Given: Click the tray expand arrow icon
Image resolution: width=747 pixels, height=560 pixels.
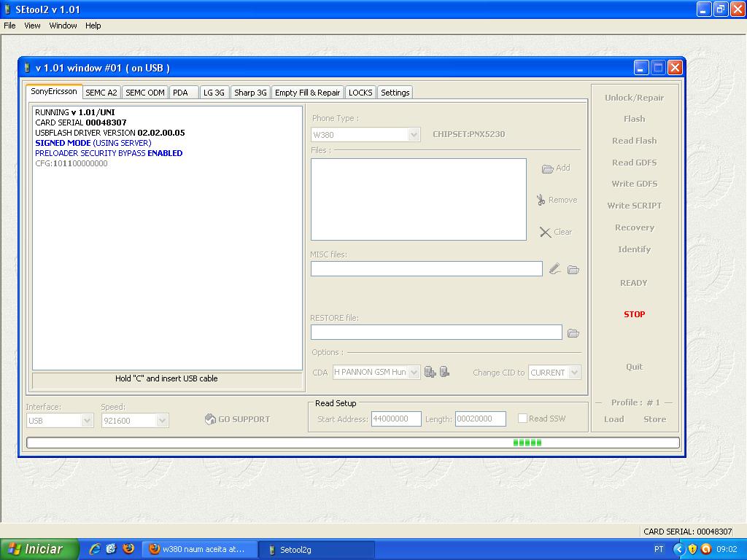Looking at the screenshot, I should pos(678,550).
